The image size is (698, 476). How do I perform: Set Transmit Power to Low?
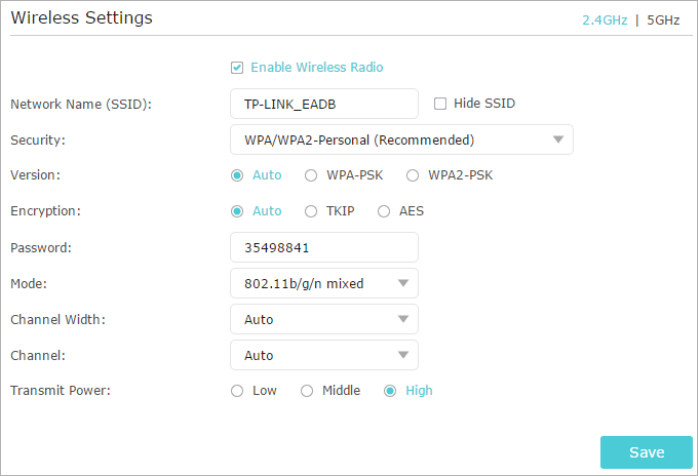(x=237, y=391)
